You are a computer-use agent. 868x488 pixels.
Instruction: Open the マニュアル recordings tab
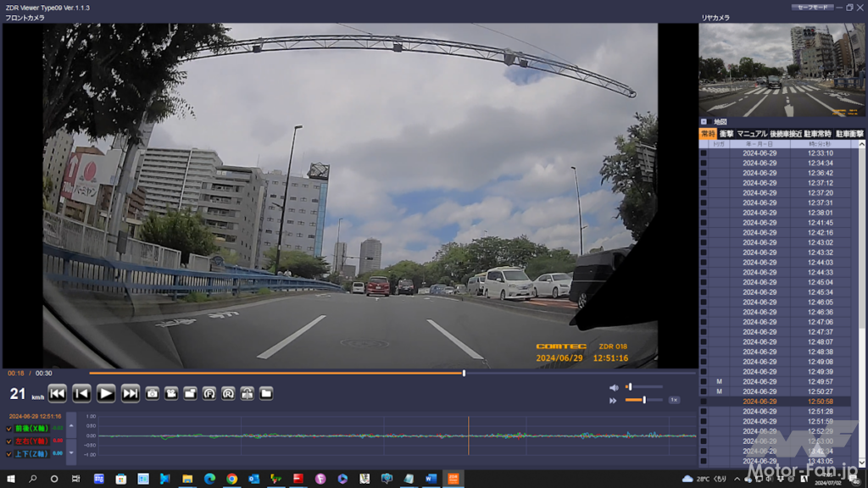(751, 134)
